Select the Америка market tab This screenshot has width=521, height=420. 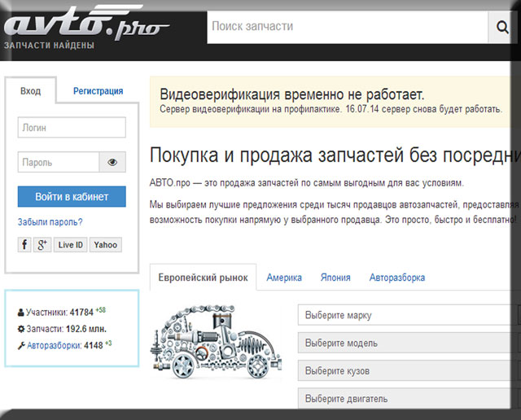pyautogui.click(x=284, y=278)
